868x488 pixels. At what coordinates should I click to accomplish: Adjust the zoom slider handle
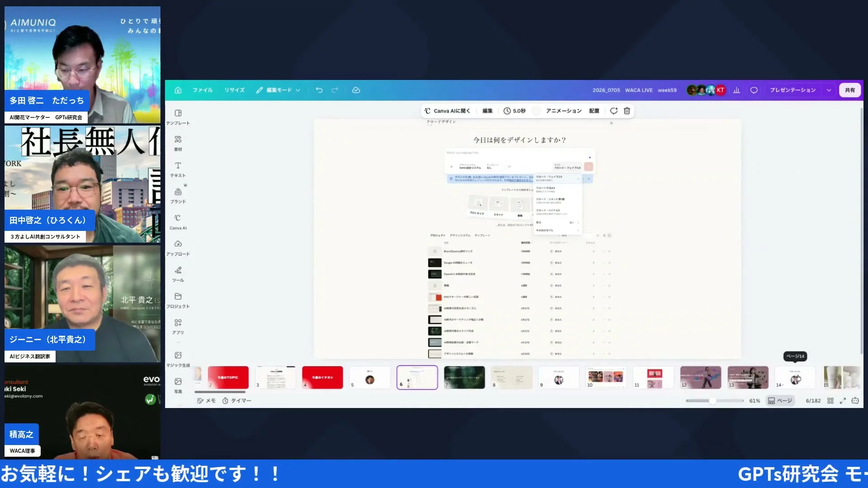[712, 401]
